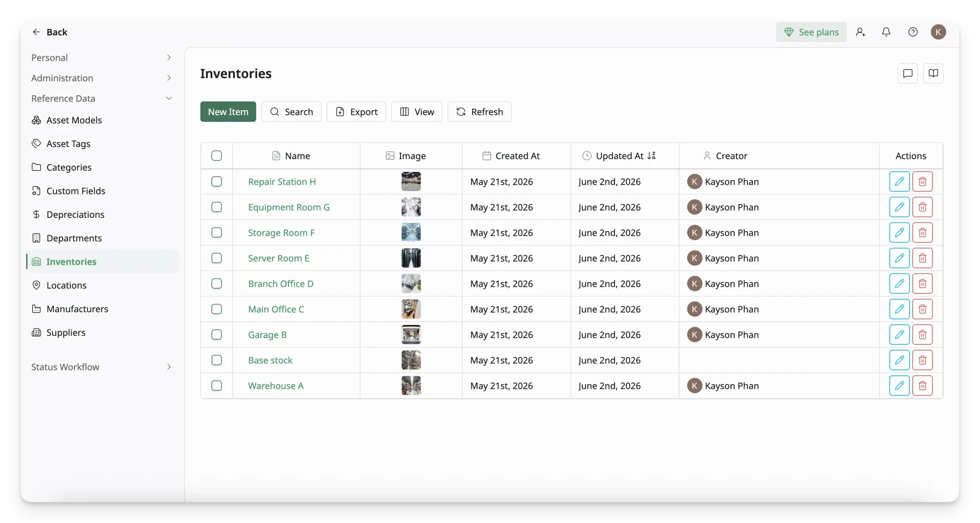Open Locations in the sidebar

click(66, 285)
